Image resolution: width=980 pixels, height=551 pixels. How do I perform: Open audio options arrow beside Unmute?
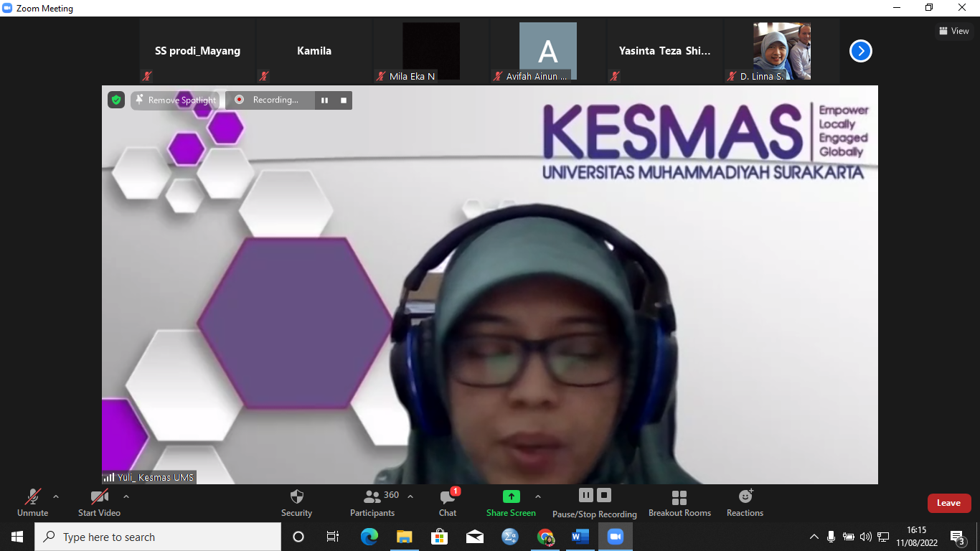pyautogui.click(x=56, y=496)
